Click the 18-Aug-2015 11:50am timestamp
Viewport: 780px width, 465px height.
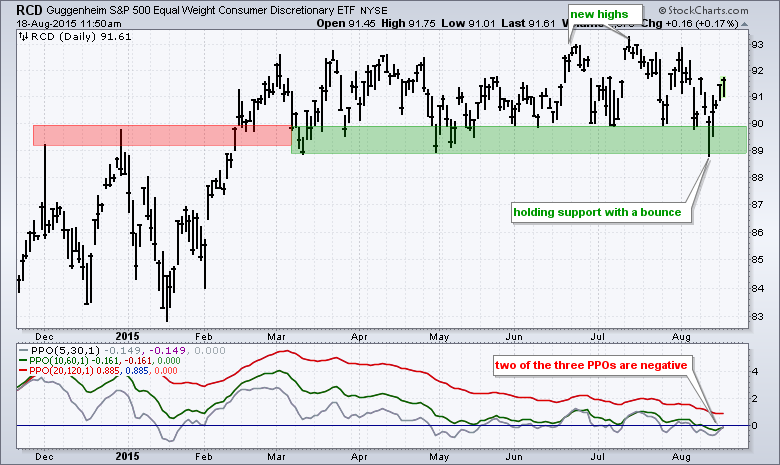click(x=69, y=23)
